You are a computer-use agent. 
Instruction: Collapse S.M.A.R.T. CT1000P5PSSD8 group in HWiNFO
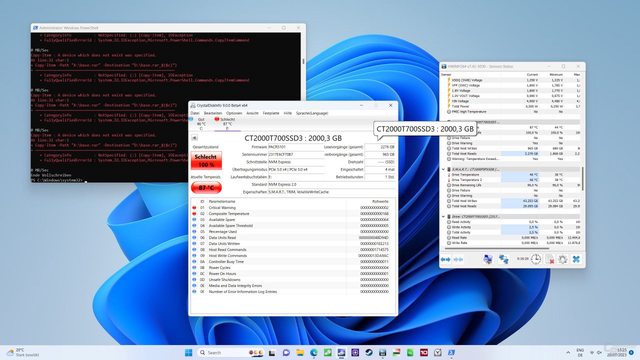click(443, 169)
